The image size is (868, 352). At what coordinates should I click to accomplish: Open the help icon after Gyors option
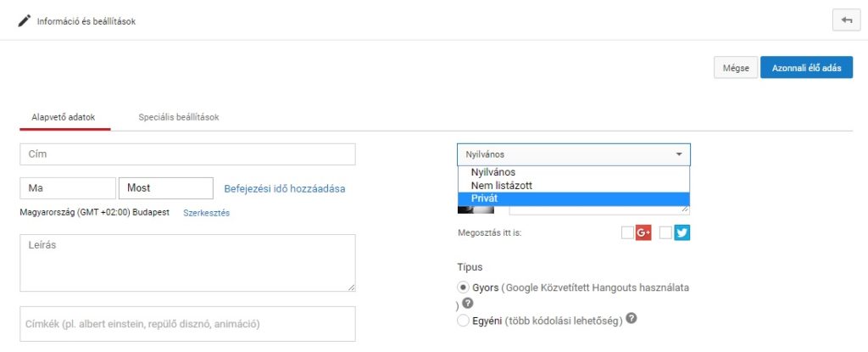[x=467, y=304]
